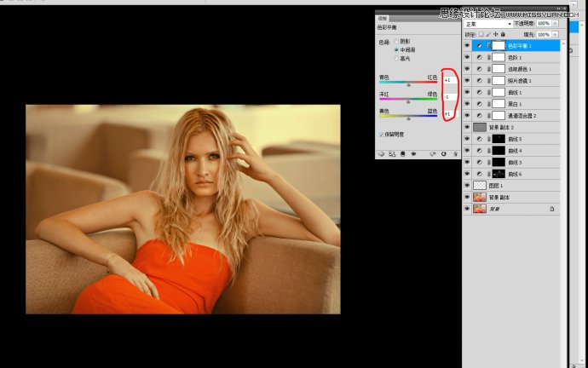Toggle the 保留明度 preserve luminosity checkbox
Image resolution: width=588 pixels, height=368 pixels.
[x=382, y=134]
